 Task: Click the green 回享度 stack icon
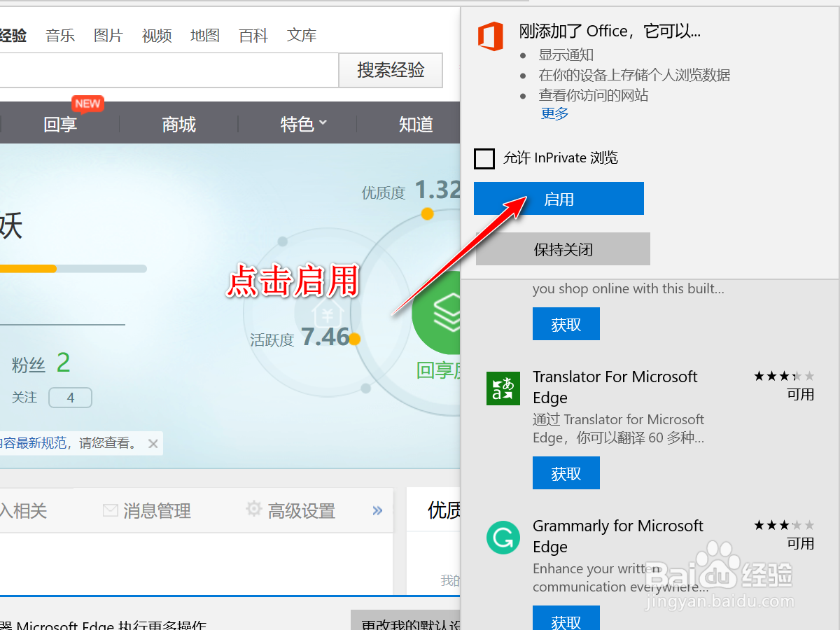(x=437, y=313)
